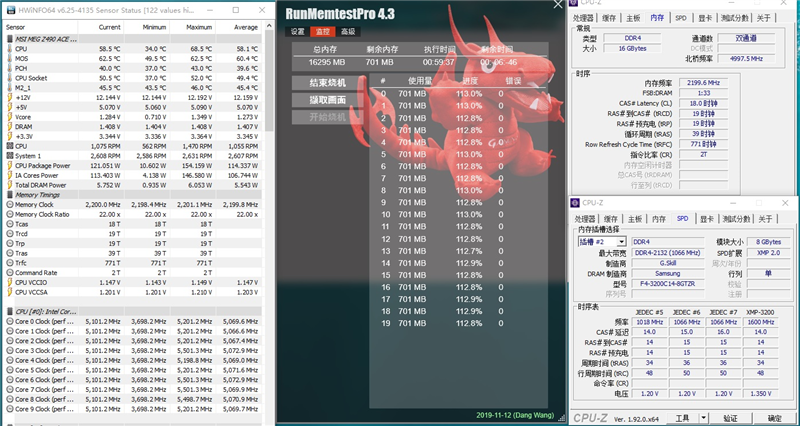
Task: Click lightning icon beside Total DRAM Power
Action: [x=10, y=185]
